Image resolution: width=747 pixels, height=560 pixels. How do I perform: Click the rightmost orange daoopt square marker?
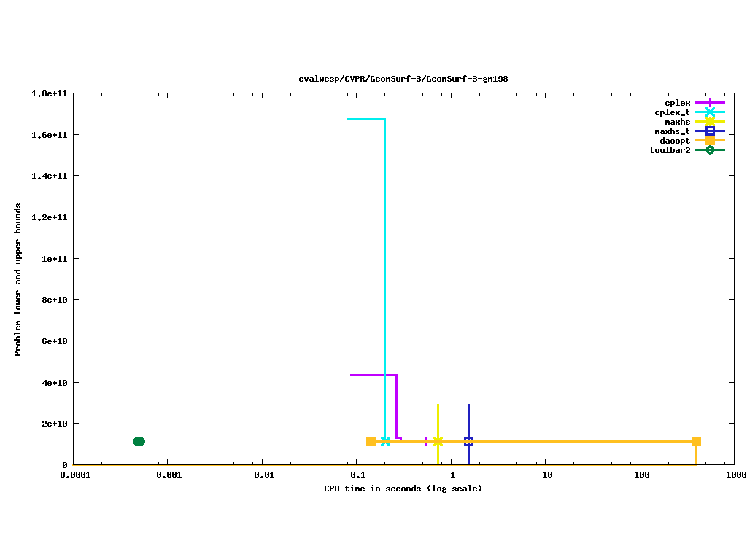pyautogui.click(x=696, y=441)
